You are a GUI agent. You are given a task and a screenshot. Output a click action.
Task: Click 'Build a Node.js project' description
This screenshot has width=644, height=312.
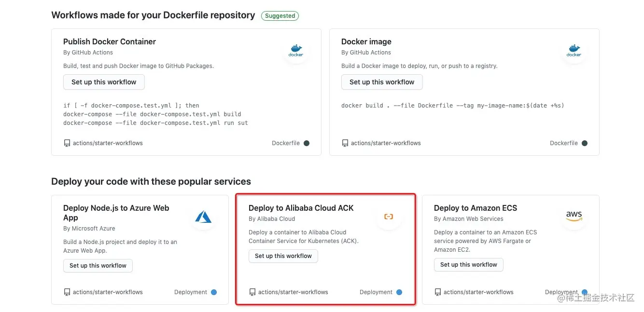click(120, 246)
